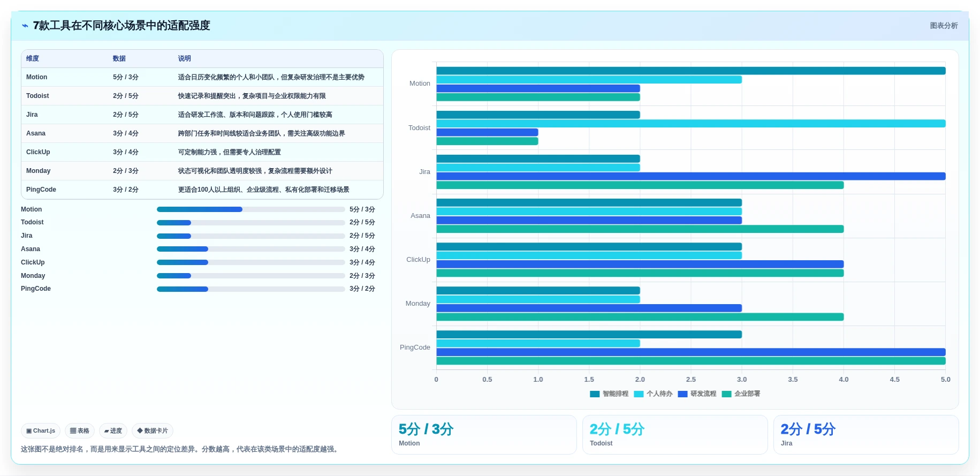Open the Motion 5分 / 3分 data card

(484, 435)
